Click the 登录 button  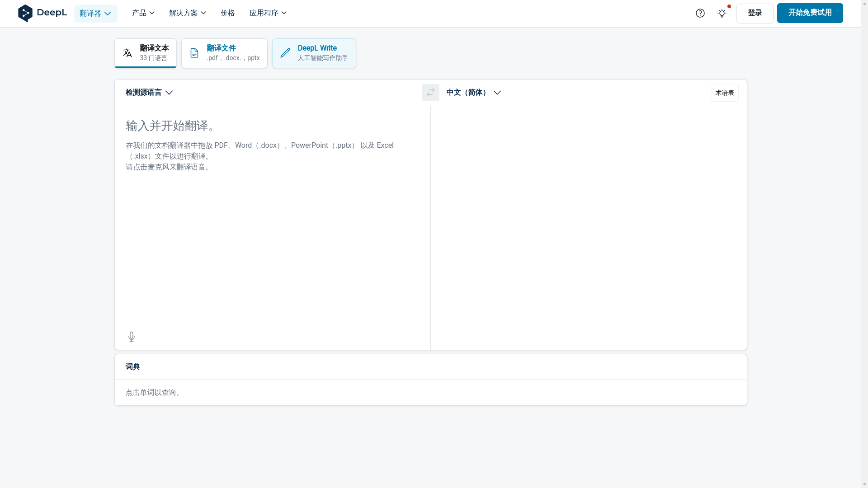click(x=755, y=13)
